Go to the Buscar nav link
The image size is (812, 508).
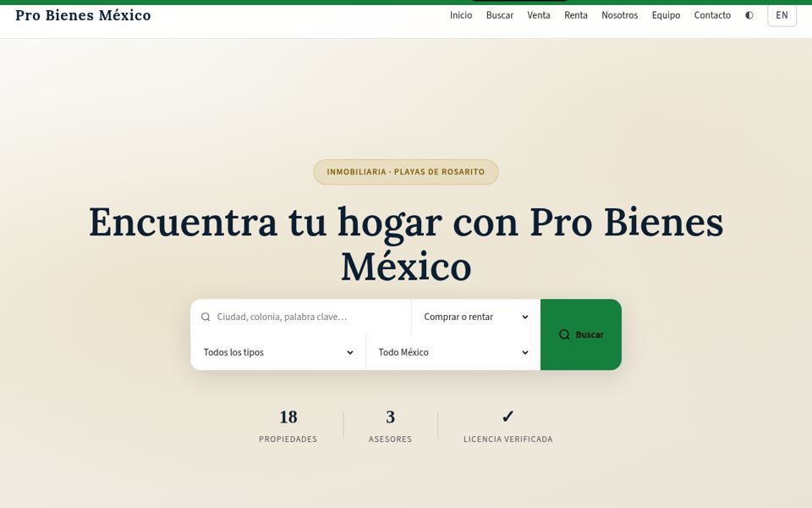pos(500,15)
